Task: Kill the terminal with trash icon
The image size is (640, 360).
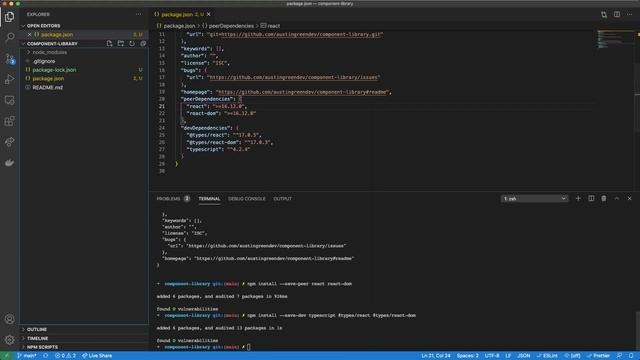Action: click(604, 198)
